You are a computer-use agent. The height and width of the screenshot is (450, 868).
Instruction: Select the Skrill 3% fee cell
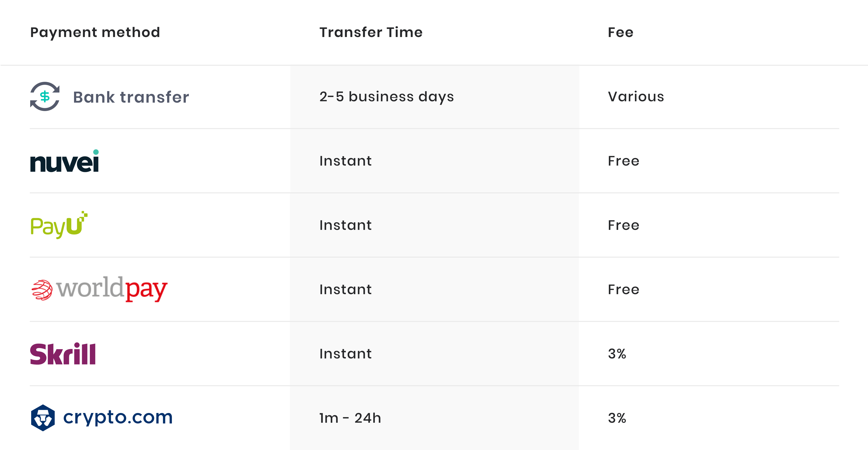(617, 354)
